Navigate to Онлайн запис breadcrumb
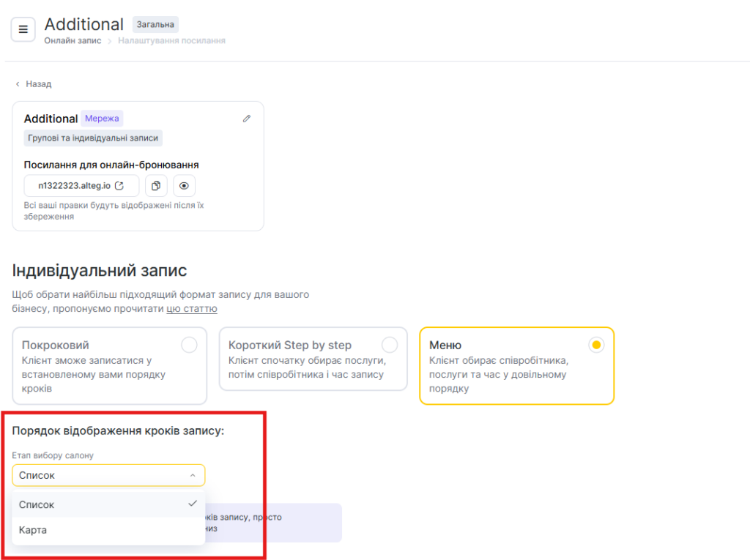 pyautogui.click(x=73, y=41)
